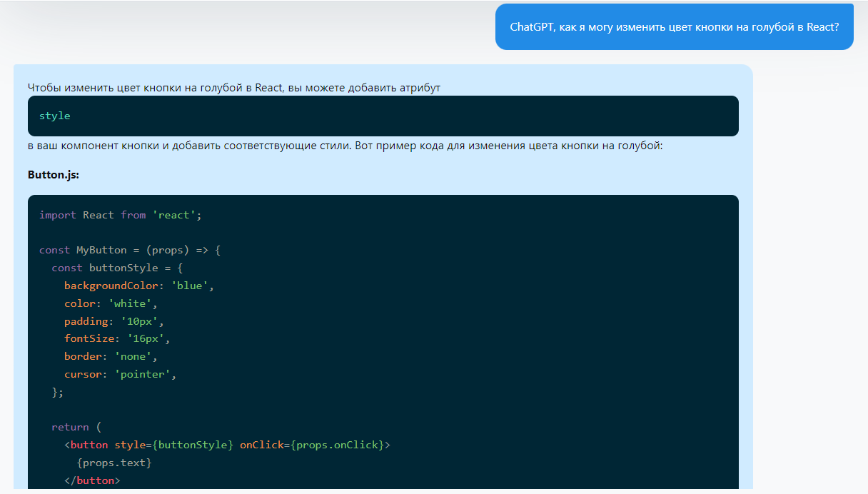Click the closing "</button>" tag
The image size is (868, 494).
click(92, 480)
